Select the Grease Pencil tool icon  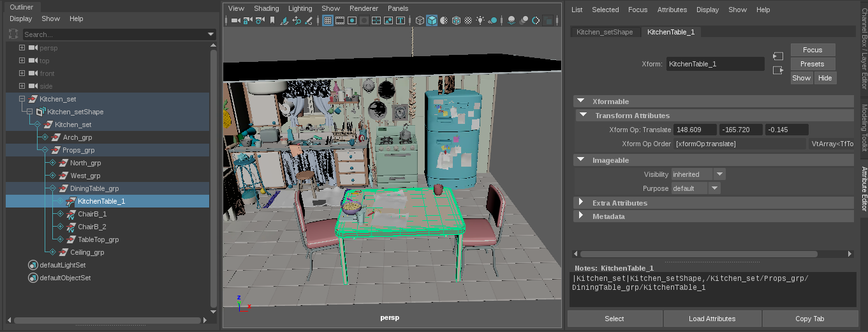pyautogui.click(x=309, y=20)
